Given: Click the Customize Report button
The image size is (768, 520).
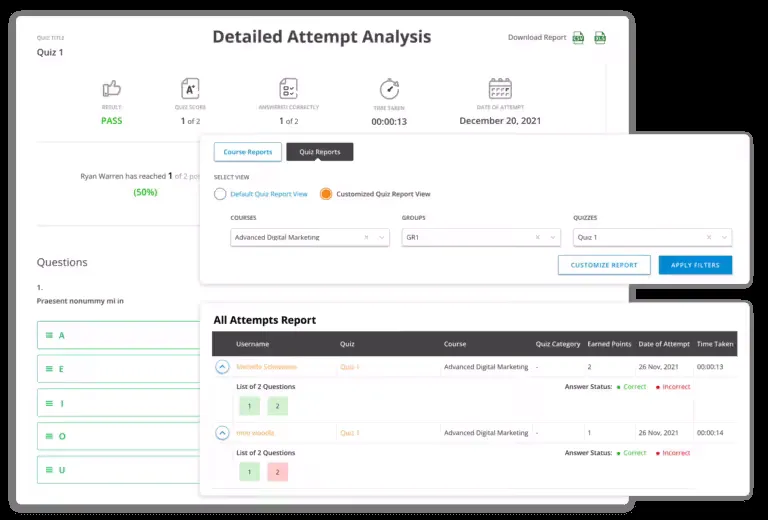Looking at the screenshot, I should pos(604,265).
